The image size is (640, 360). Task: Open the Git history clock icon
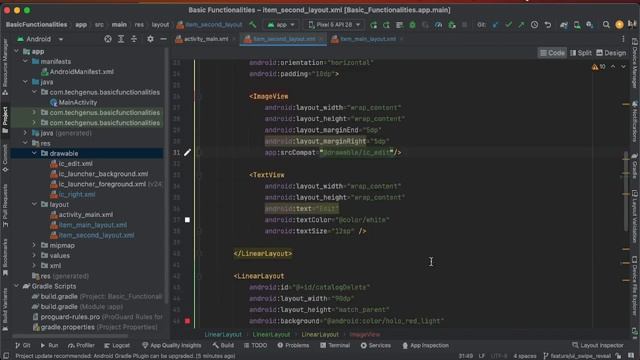tap(534, 25)
